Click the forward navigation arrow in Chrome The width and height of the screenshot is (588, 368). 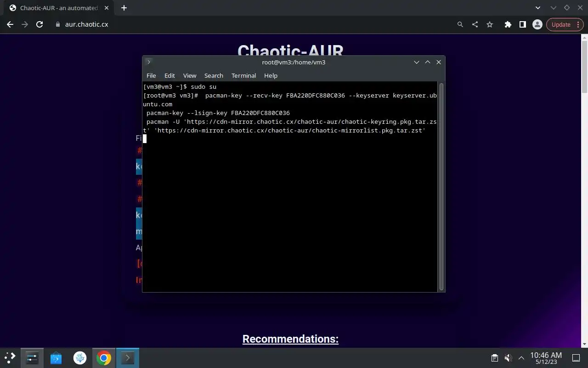pyautogui.click(x=25, y=24)
